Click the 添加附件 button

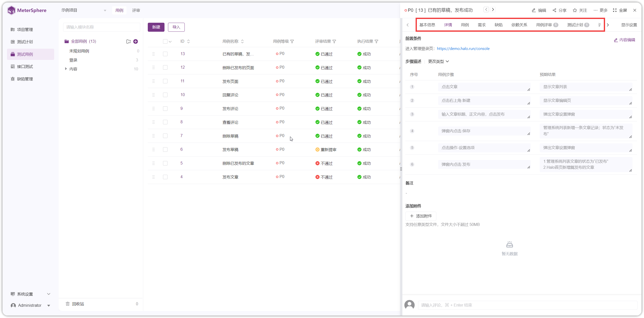pos(421,216)
